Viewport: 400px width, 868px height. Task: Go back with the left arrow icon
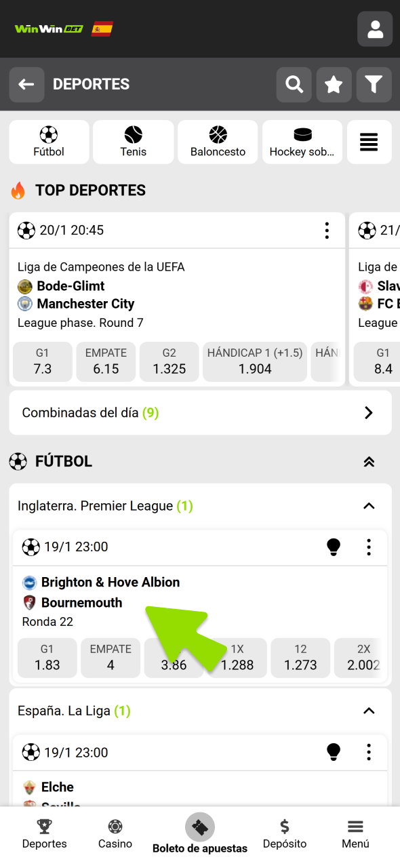[x=26, y=84]
